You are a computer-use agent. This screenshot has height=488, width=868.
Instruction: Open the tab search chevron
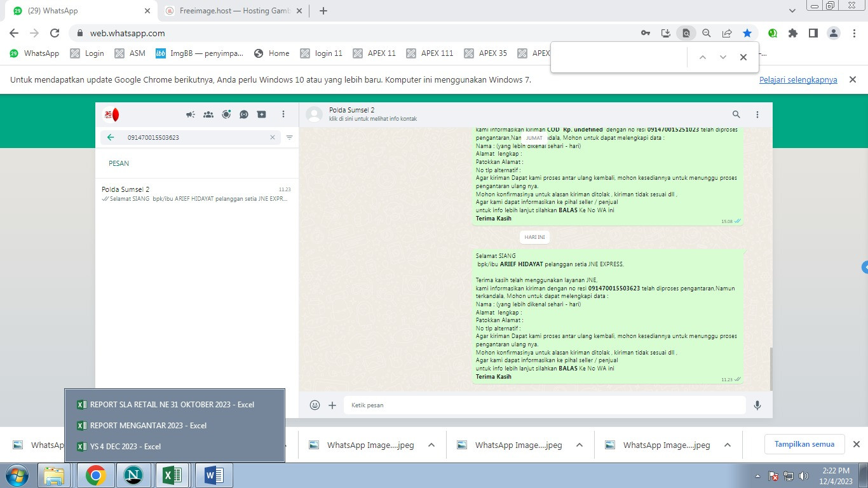pos(792,11)
